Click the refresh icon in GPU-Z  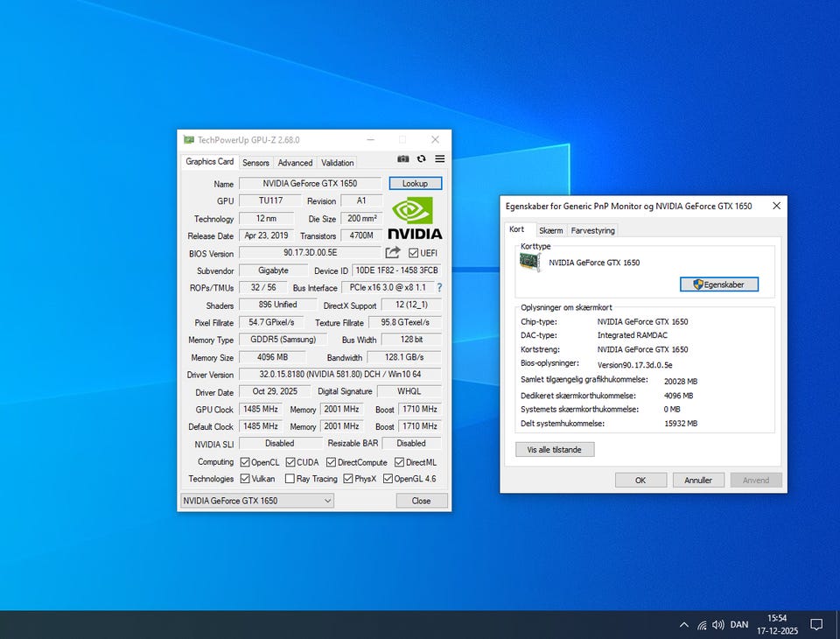tap(421, 159)
